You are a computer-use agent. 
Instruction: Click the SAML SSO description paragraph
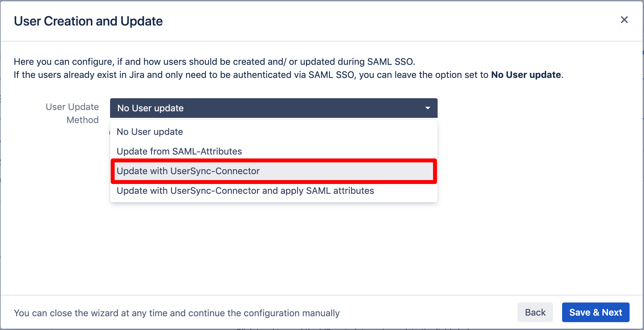pyautogui.click(x=288, y=68)
